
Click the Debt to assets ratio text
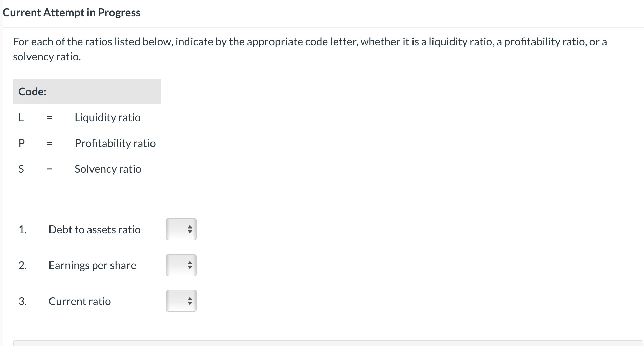95,230
